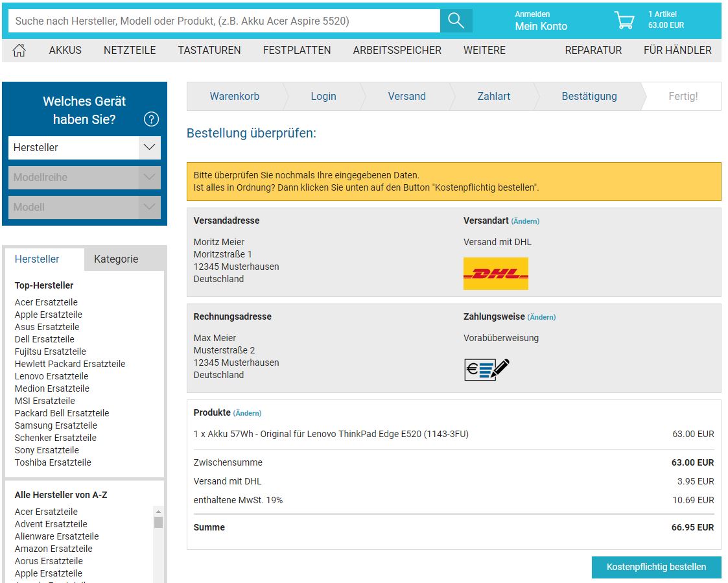The width and height of the screenshot is (728, 583).
Task: Change the Produkte via Ändern link
Action: [x=247, y=414]
